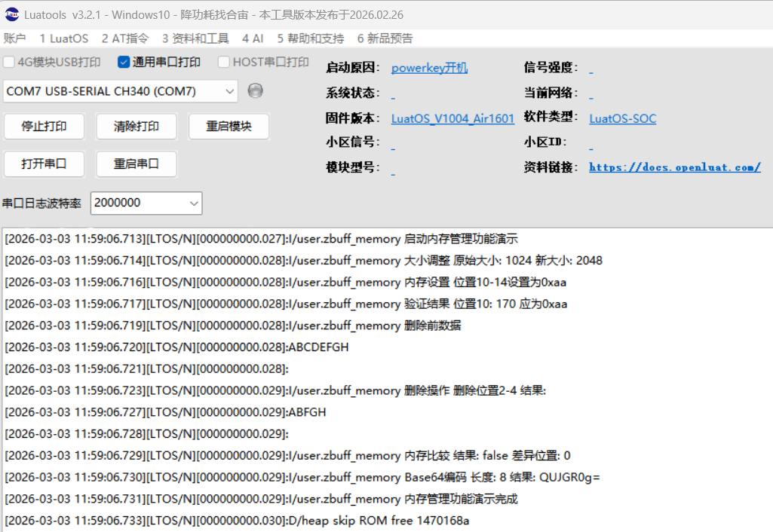Image resolution: width=773 pixels, height=532 pixels.
Task: Click log line '内存设置 位置10-14设置为0xaa'
Action: pos(285,283)
